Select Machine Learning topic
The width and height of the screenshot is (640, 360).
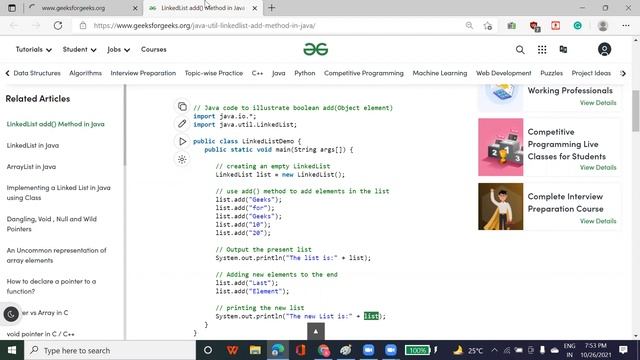440,73
